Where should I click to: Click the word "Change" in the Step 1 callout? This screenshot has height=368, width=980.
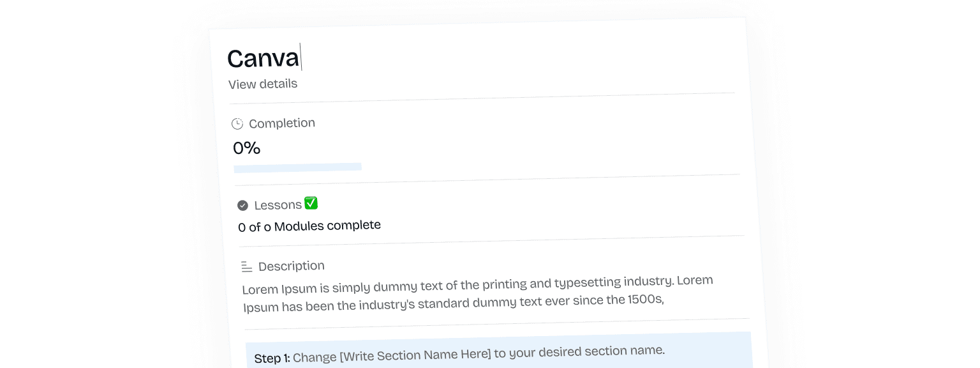(314, 357)
